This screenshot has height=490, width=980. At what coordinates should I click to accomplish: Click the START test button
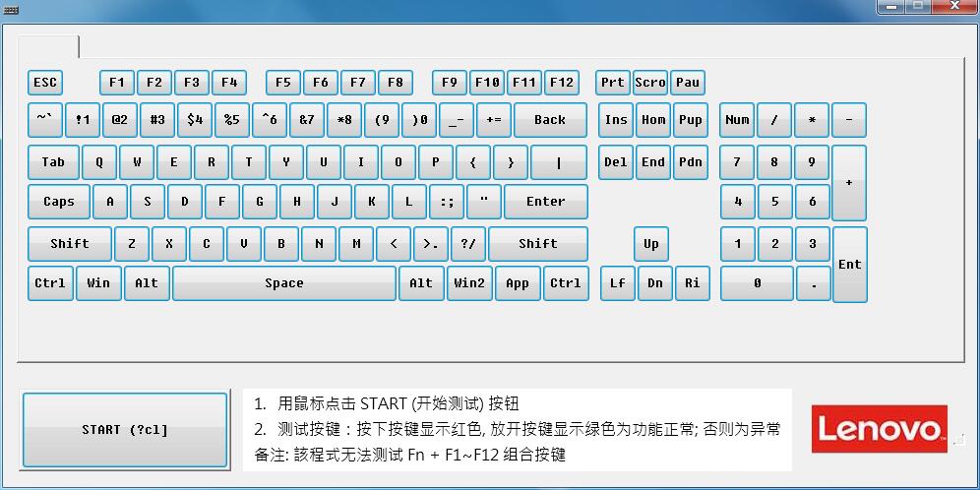click(x=125, y=430)
